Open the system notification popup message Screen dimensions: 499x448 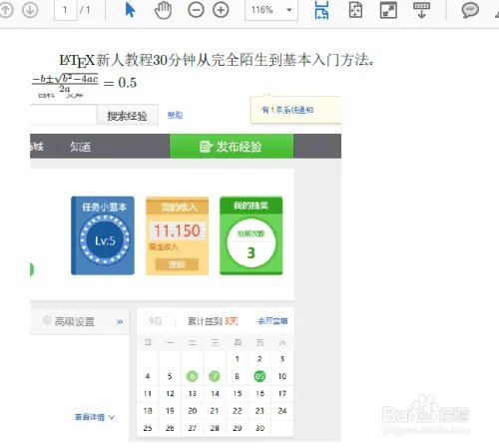coord(295,110)
